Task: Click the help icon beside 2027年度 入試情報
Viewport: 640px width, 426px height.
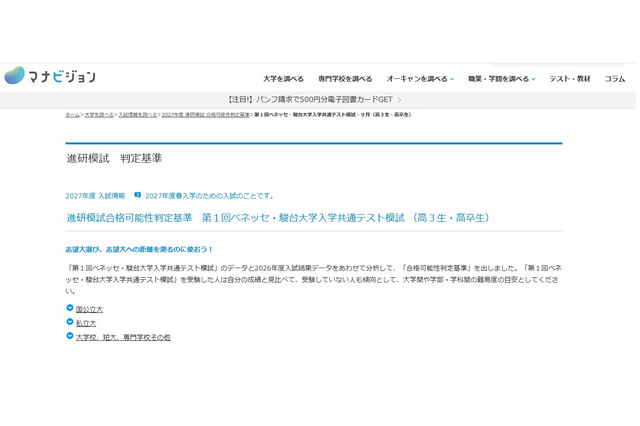Action: pyautogui.click(x=138, y=195)
